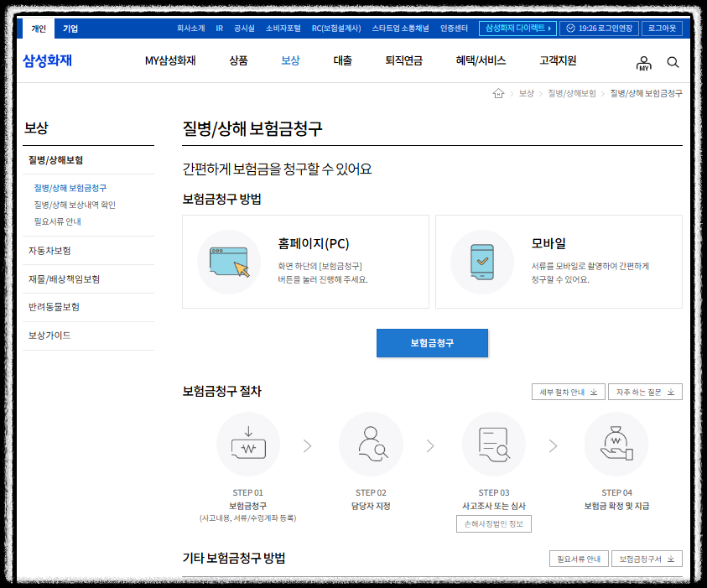Click download icon on 세부 절차 안내
Screen dimensions: 707x588
pos(594,392)
